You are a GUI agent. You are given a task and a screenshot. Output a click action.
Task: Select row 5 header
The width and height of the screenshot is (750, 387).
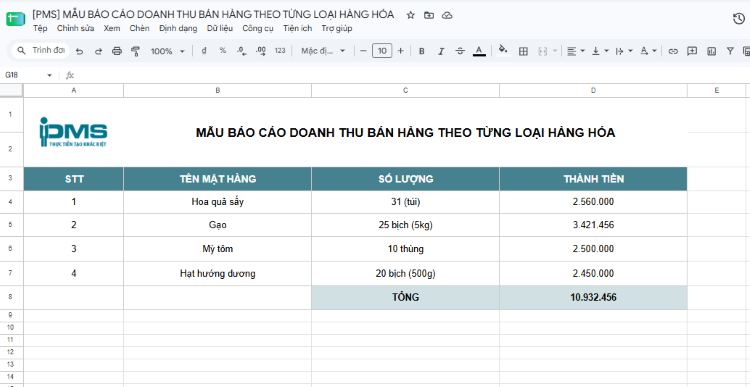(x=11, y=225)
